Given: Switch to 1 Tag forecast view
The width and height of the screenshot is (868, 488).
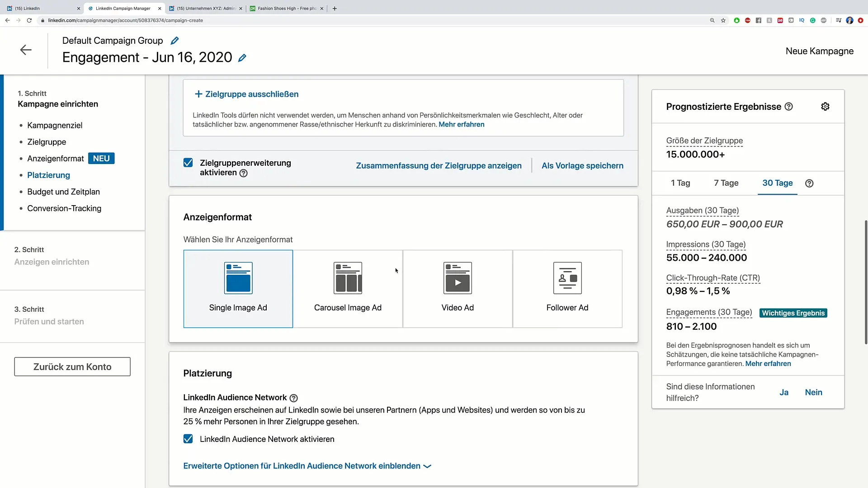Looking at the screenshot, I should click(x=680, y=183).
